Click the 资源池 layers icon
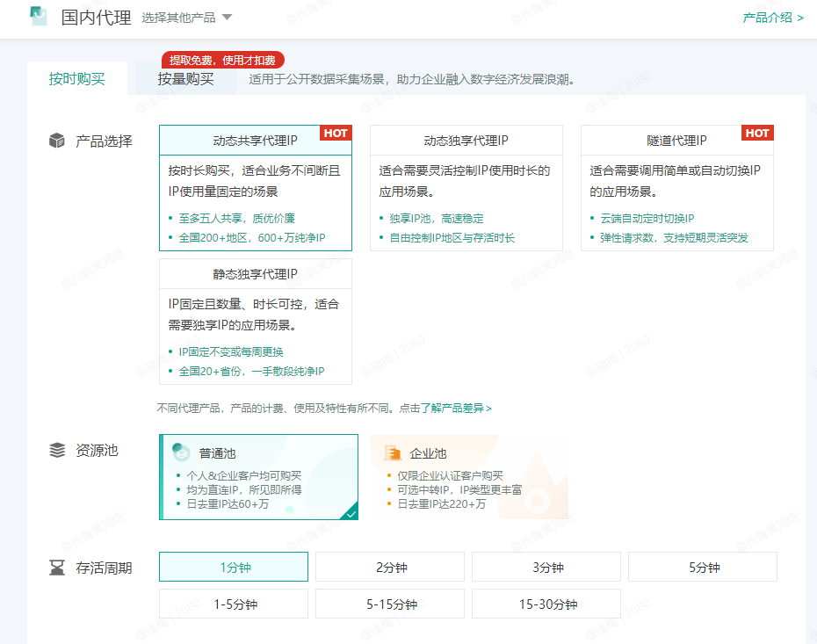 pyautogui.click(x=57, y=451)
